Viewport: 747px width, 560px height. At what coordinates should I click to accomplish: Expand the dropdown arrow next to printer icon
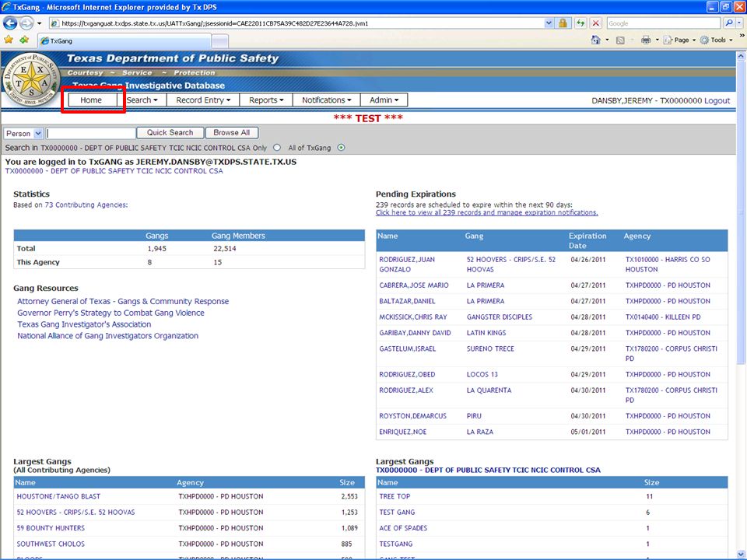point(657,40)
